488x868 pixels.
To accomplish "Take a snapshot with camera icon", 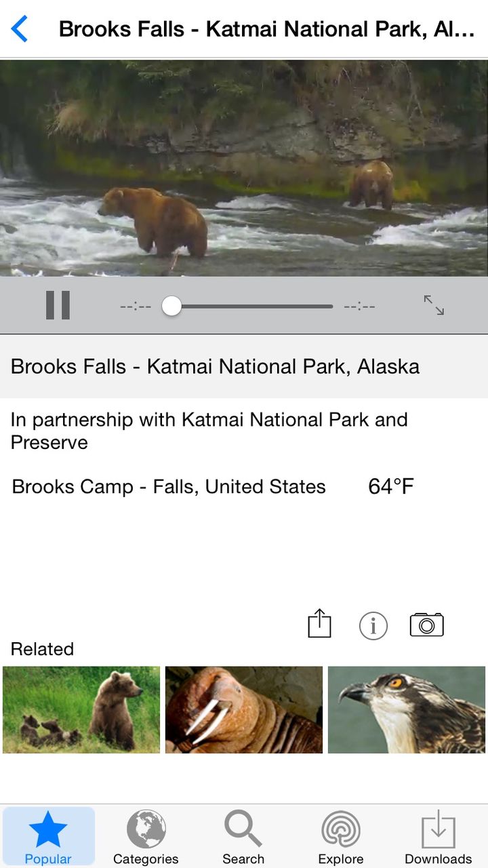I will pos(426,625).
